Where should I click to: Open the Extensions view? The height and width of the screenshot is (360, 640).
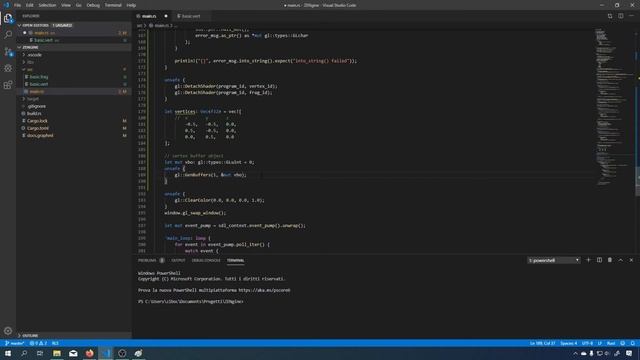tap(8, 85)
